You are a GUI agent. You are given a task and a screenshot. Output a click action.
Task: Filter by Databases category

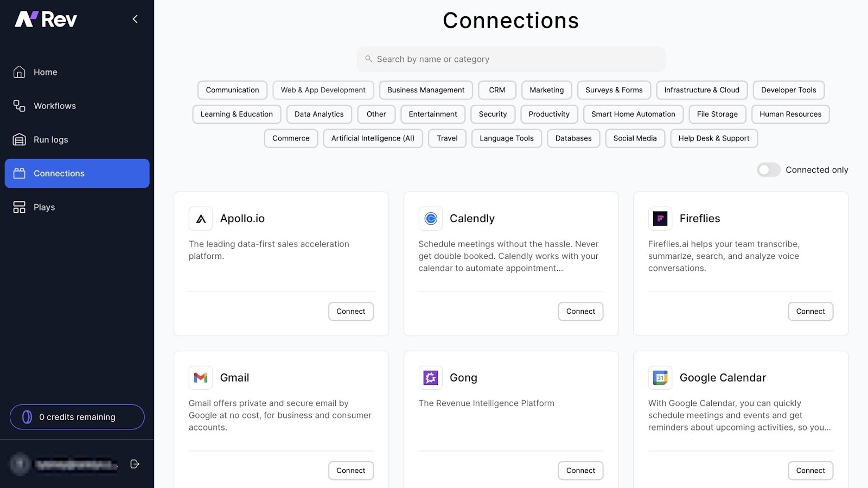click(x=573, y=138)
